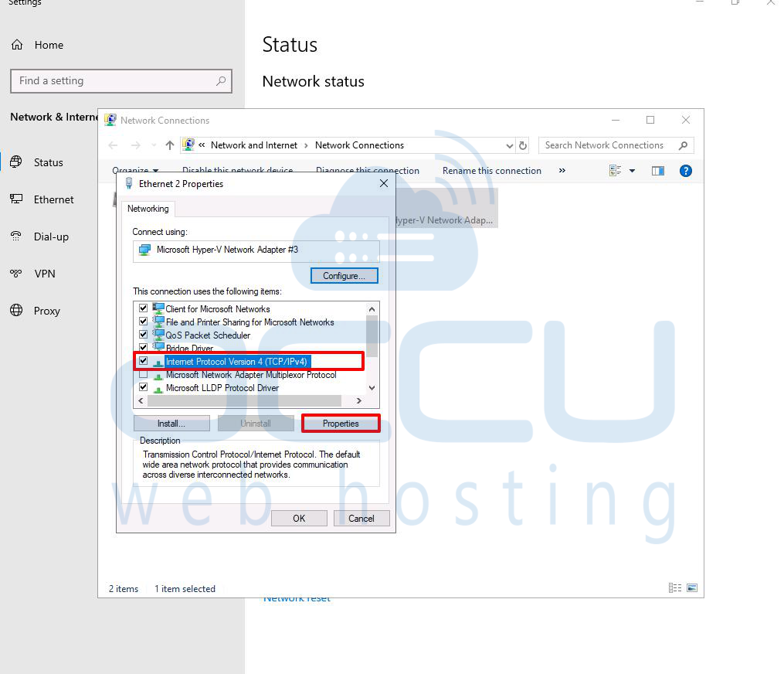Click the Configure button
This screenshot has height=674, width=784.
tap(344, 276)
